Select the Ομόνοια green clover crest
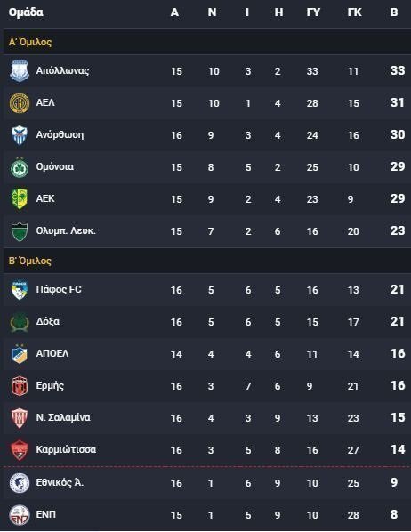The height and width of the screenshot is (532, 411). click(x=20, y=167)
